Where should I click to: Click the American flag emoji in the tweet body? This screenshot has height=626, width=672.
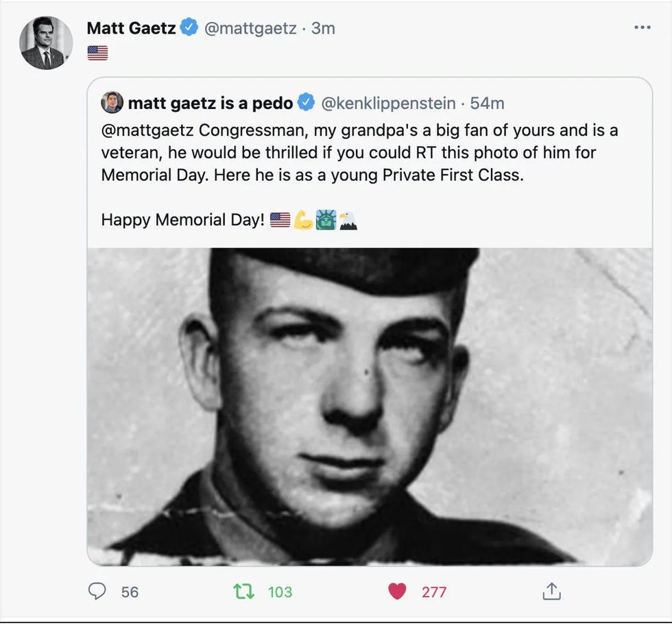[97, 53]
